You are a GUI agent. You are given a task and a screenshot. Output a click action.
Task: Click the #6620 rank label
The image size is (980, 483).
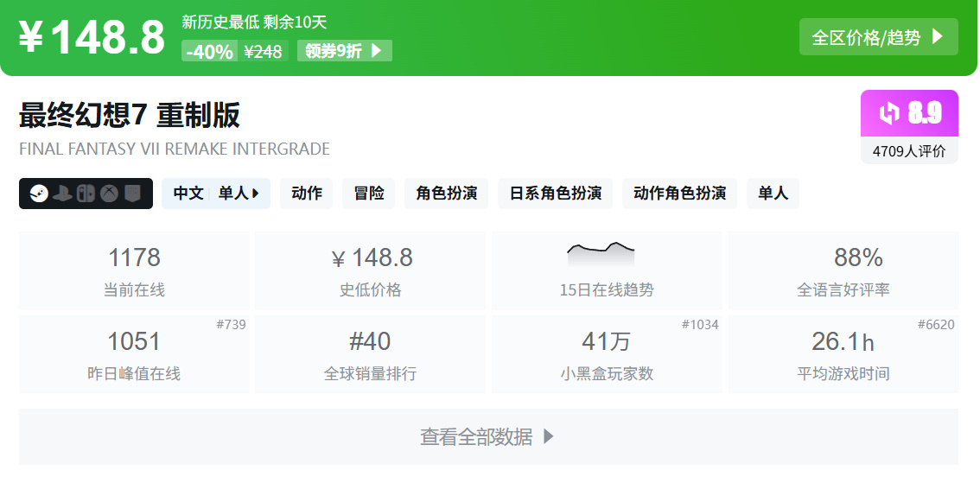click(936, 324)
